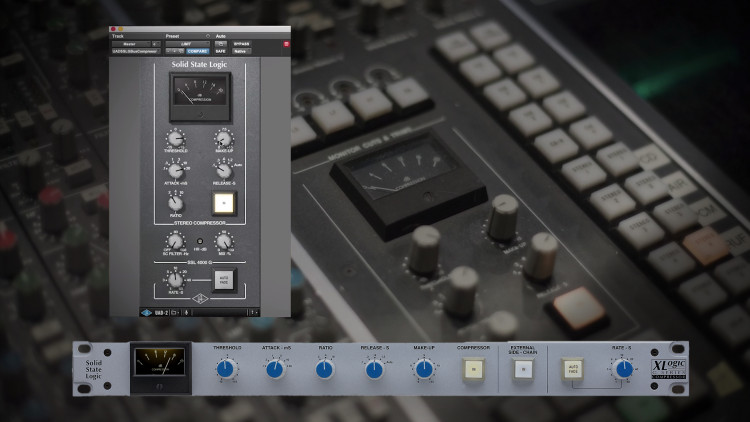
Task: Open the LIMIT preset dropdown
Action: click(x=188, y=44)
